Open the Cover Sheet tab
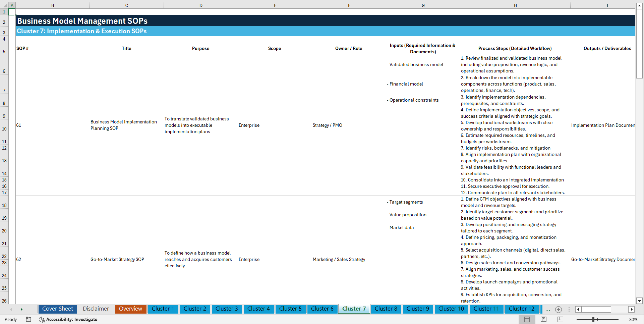644x324 pixels. tap(58, 309)
